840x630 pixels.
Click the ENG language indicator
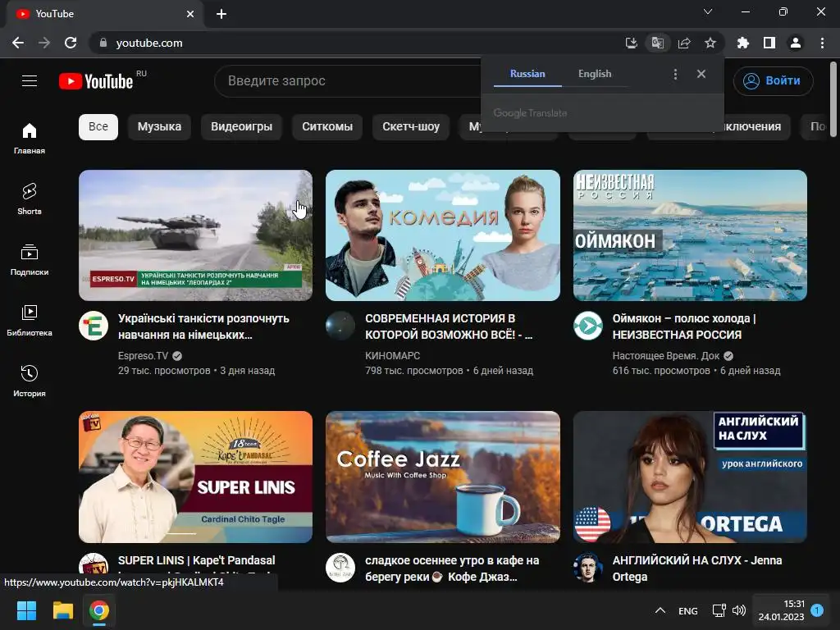coord(688,610)
